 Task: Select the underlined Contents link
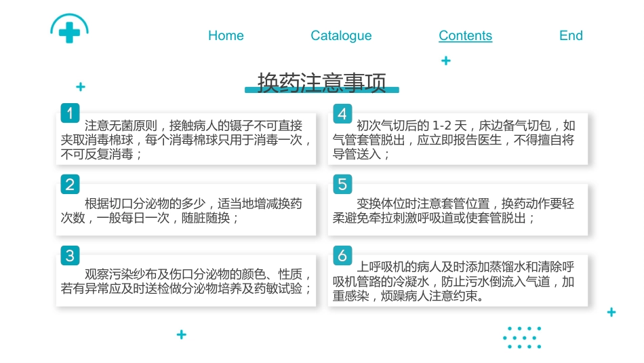pos(465,35)
